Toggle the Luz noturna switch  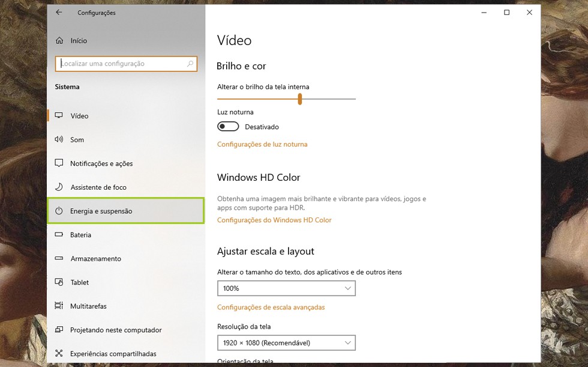point(228,127)
